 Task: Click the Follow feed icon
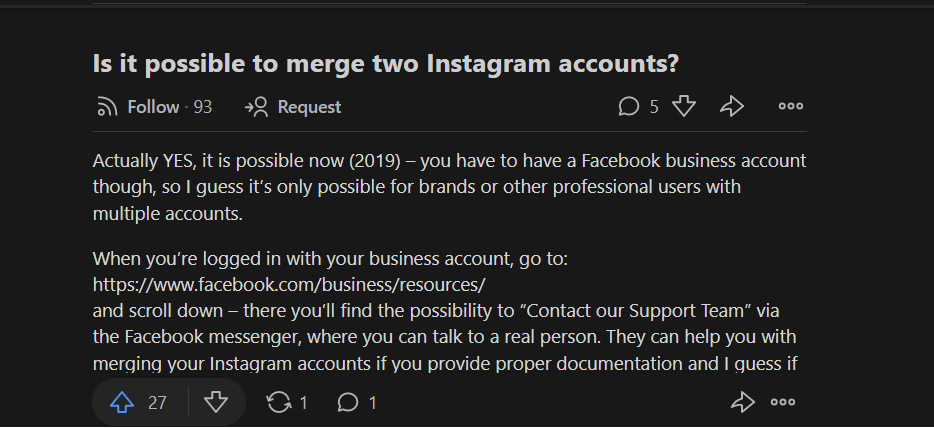(107, 107)
